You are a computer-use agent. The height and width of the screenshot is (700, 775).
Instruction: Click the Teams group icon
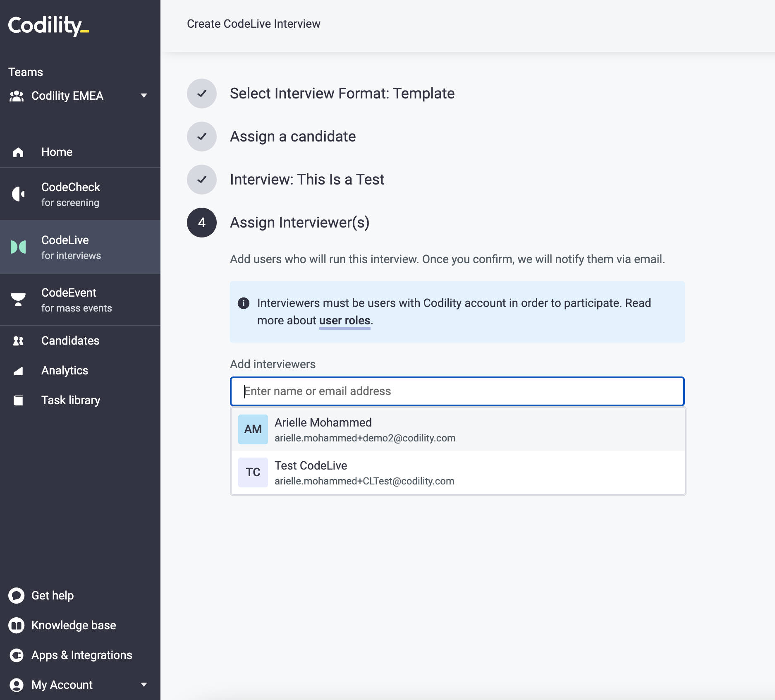click(x=17, y=96)
